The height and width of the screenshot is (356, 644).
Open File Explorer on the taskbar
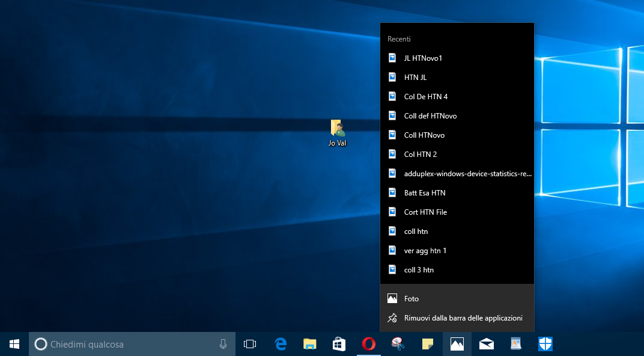pos(309,343)
